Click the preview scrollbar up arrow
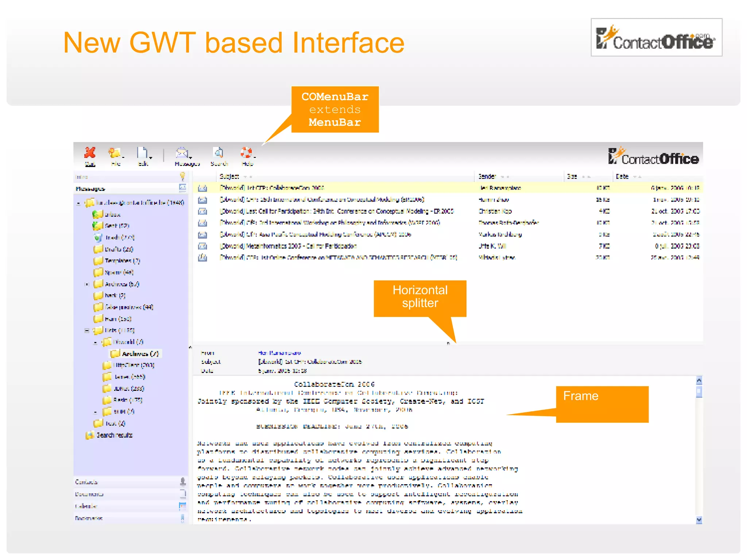Screen dimensions: 747x560 (x=699, y=381)
